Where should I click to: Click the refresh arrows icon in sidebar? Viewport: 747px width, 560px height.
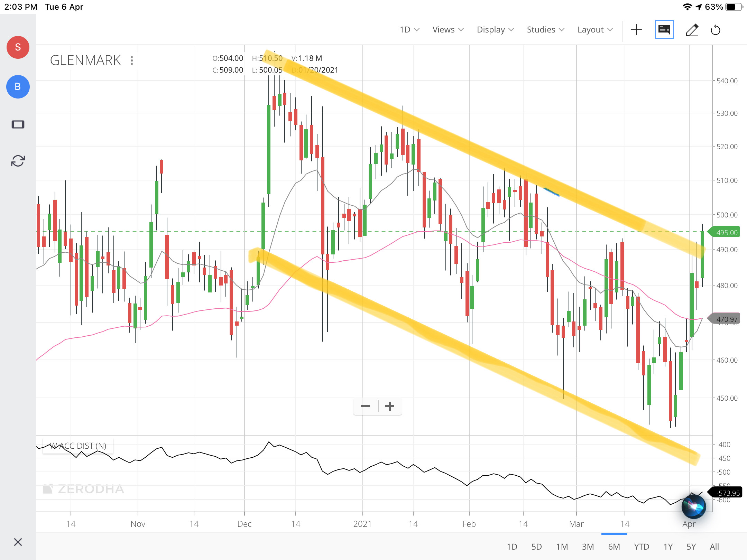click(x=18, y=161)
